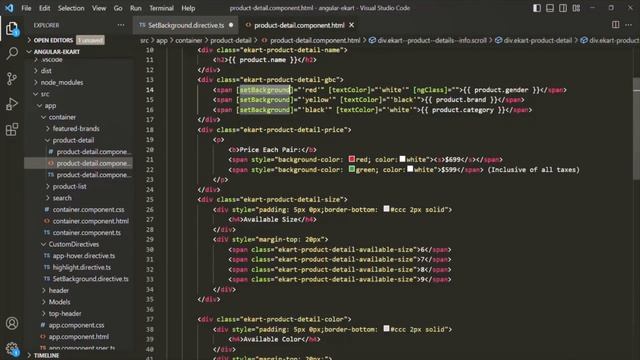Image resolution: width=640 pixels, height=360 pixels.
Task: Open the View menu
Action: tap(99, 8)
